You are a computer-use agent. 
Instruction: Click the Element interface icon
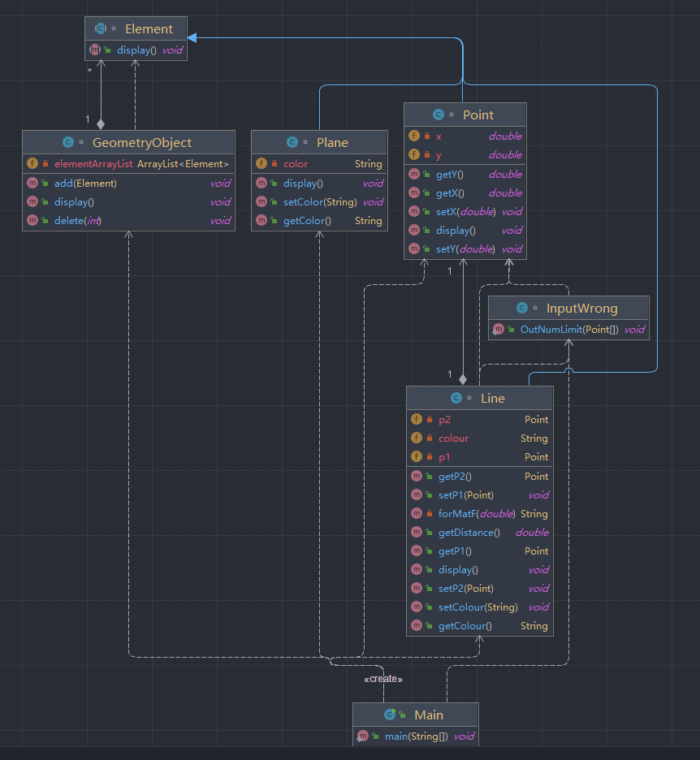coord(101,29)
